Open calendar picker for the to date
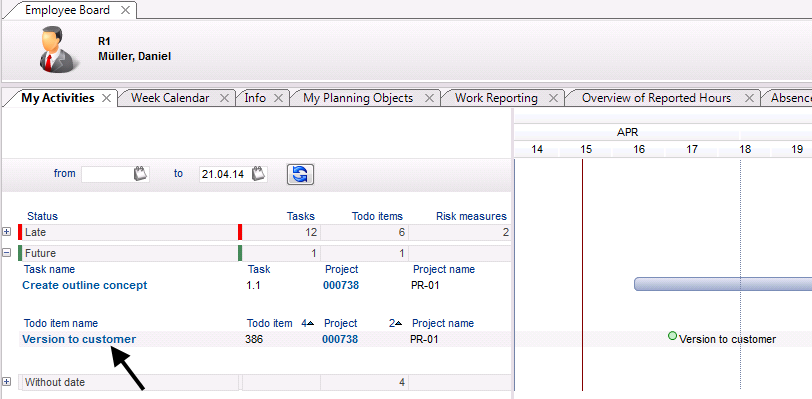Image resolution: width=812 pixels, height=399 pixels. [259, 174]
